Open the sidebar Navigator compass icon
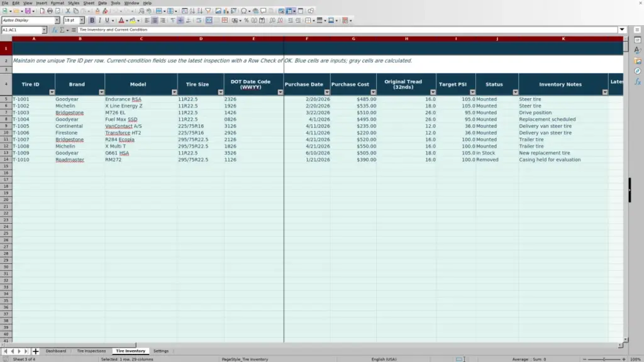 click(638, 72)
